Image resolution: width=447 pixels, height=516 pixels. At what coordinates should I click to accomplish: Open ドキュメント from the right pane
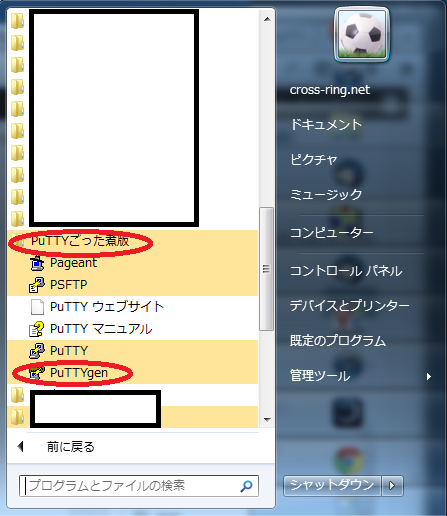click(326, 125)
